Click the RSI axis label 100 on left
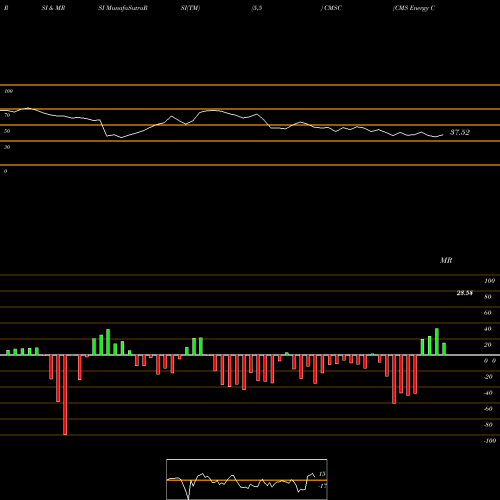500x500 pixels. click(8, 91)
